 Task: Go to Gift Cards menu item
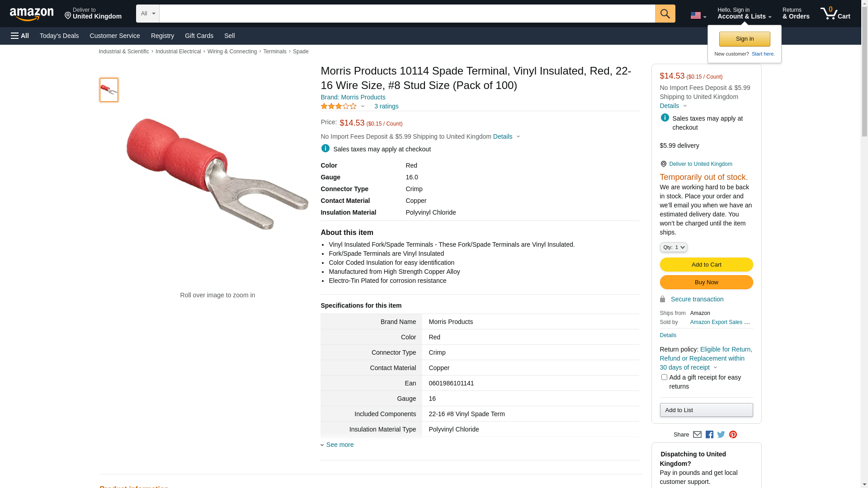click(199, 36)
